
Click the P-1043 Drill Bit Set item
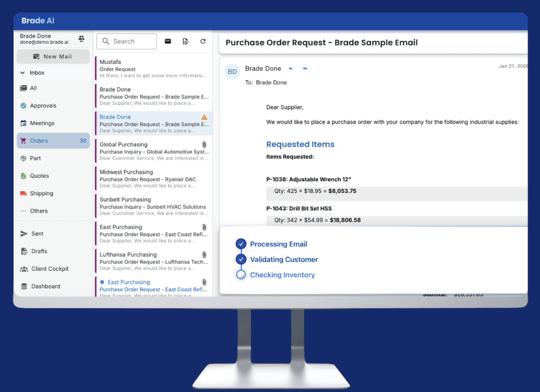click(299, 208)
